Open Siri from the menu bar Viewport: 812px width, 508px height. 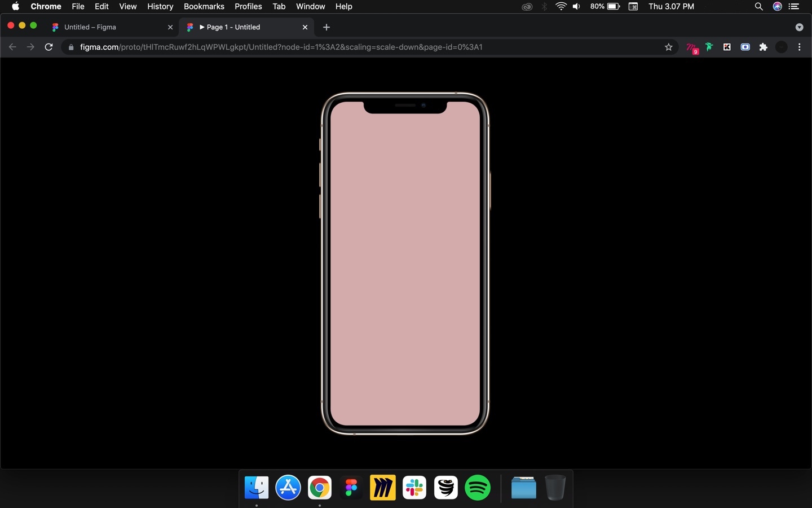(x=777, y=6)
